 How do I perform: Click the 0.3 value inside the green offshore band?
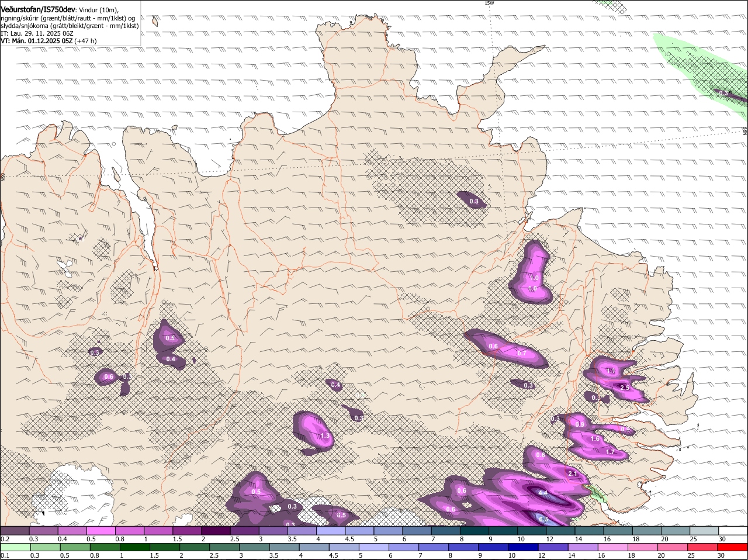(723, 93)
